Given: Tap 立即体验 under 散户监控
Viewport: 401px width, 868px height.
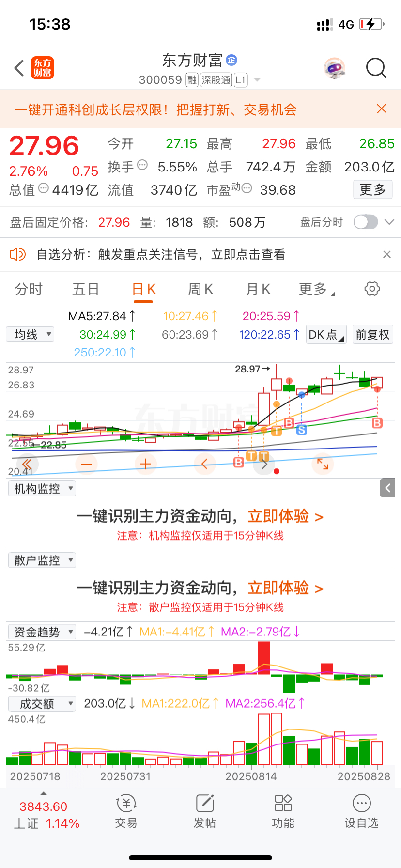Looking at the screenshot, I should 285,588.
